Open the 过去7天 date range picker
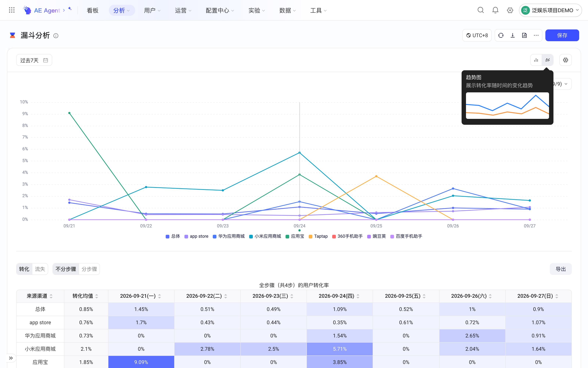 (34, 60)
